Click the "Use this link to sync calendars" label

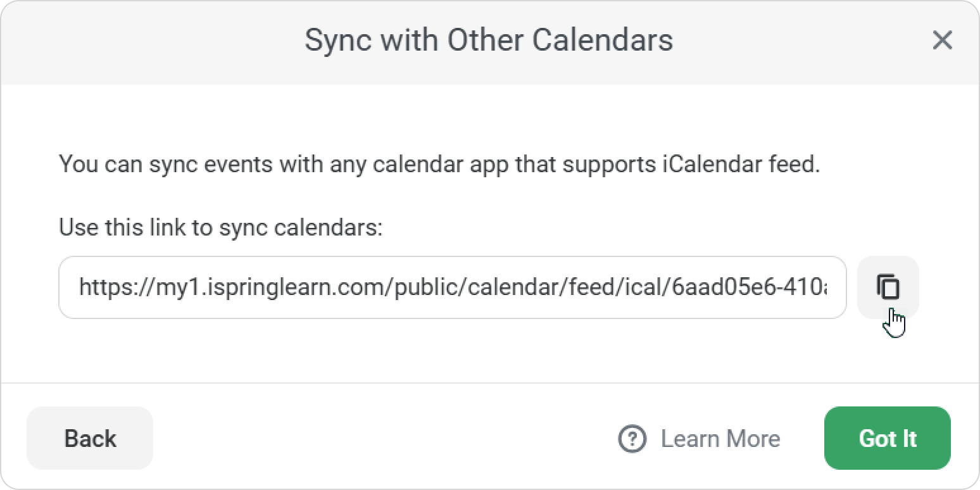click(221, 227)
